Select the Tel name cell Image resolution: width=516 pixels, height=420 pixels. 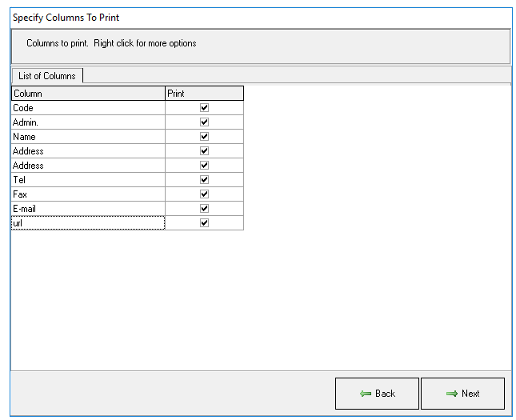point(88,180)
